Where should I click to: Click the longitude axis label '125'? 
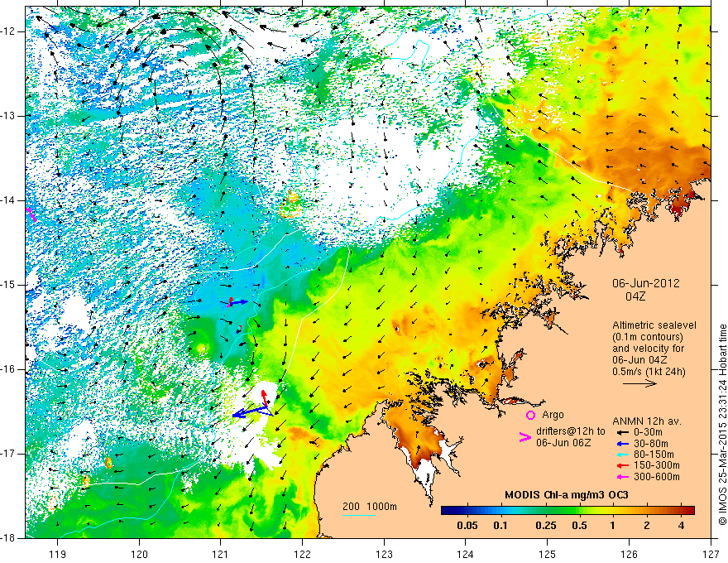pyautogui.click(x=548, y=554)
